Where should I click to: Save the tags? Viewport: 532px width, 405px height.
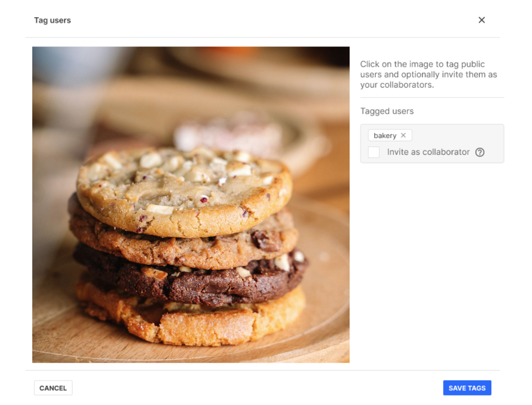coord(467,388)
